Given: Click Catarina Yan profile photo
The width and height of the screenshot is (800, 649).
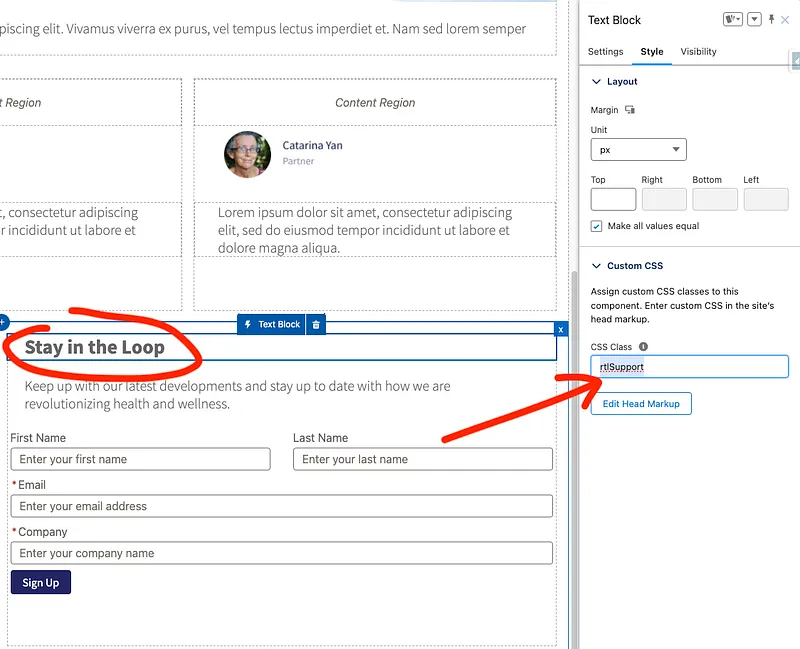Looking at the screenshot, I should [247, 154].
